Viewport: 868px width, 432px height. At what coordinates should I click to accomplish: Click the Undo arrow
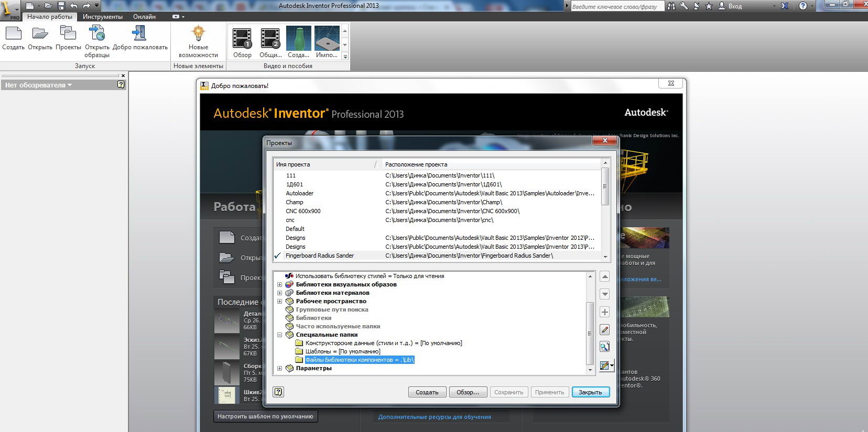74,6
